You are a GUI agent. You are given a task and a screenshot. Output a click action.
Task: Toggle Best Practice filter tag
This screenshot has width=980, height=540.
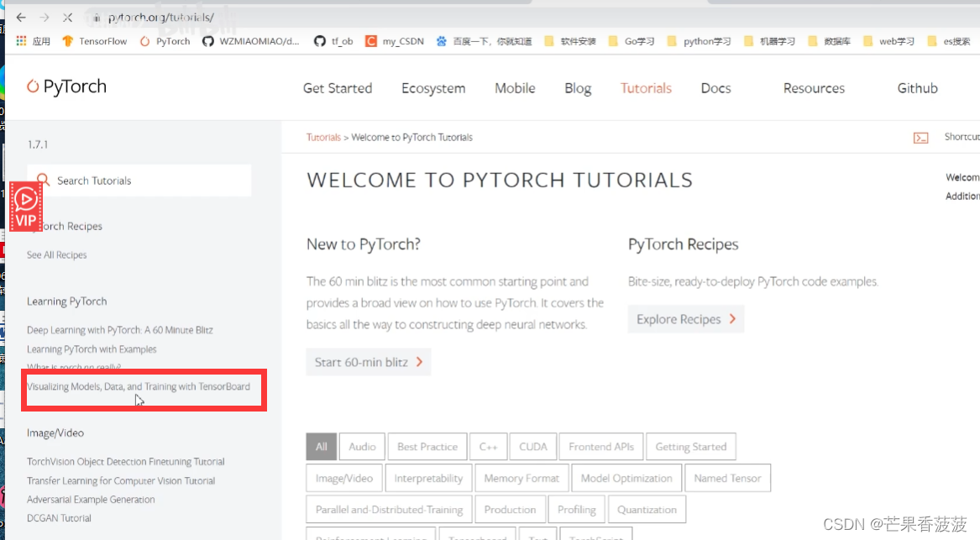click(427, 446)
